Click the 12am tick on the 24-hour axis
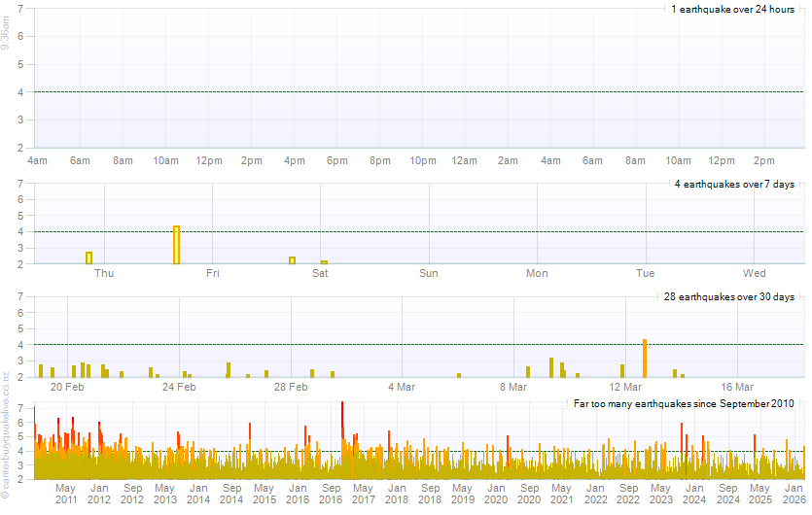The image size is (812, 515). coord(465,160)
